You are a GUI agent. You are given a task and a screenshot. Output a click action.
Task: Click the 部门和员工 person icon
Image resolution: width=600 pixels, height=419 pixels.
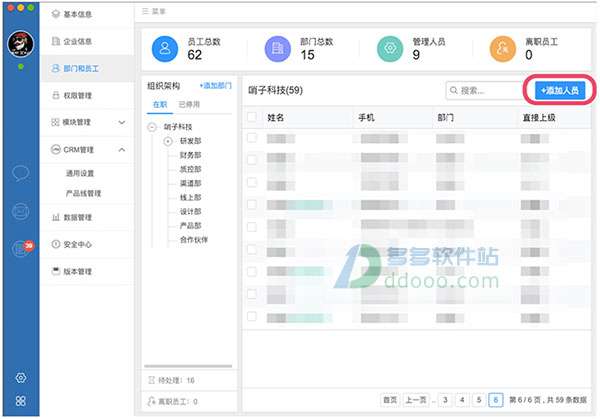click(x=56, y=68)
